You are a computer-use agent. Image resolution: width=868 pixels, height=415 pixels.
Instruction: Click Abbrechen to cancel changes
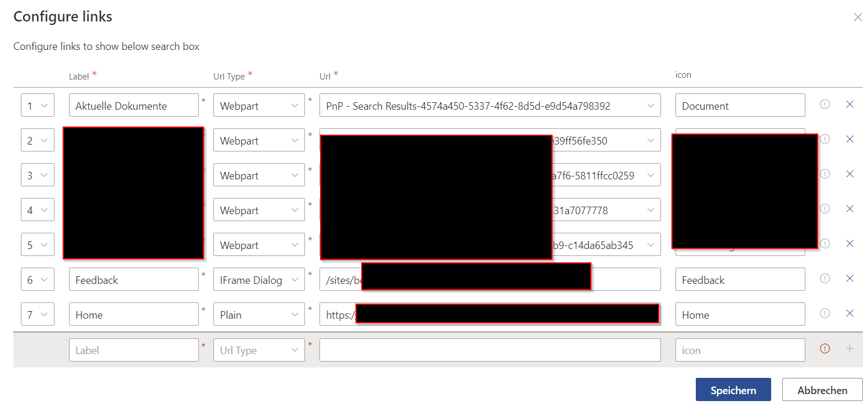coord(822,389)
